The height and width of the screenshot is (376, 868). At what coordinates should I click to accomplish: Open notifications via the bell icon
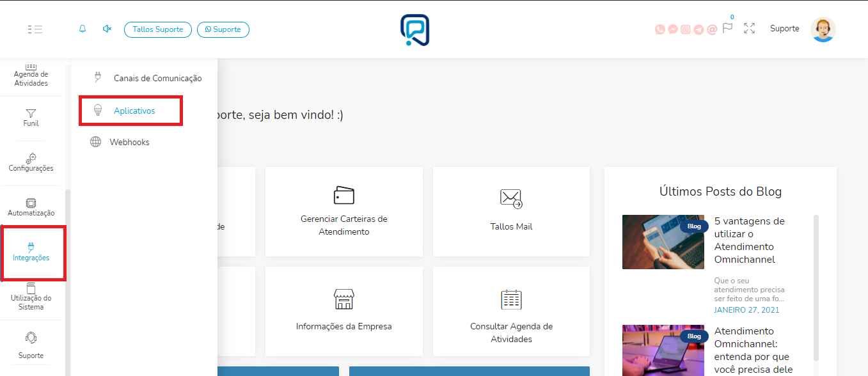(82, 29)
